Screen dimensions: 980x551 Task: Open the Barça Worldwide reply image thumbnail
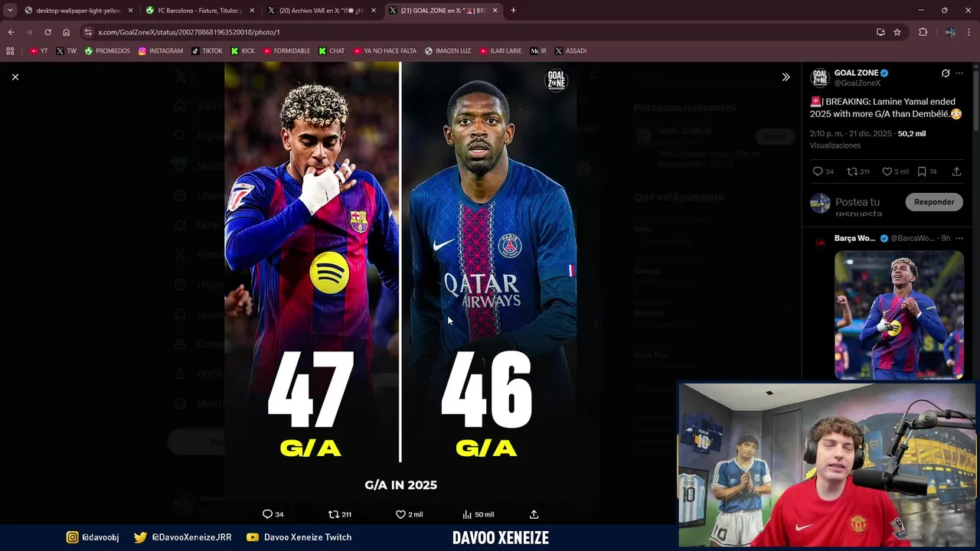click(x=899, y=315)
